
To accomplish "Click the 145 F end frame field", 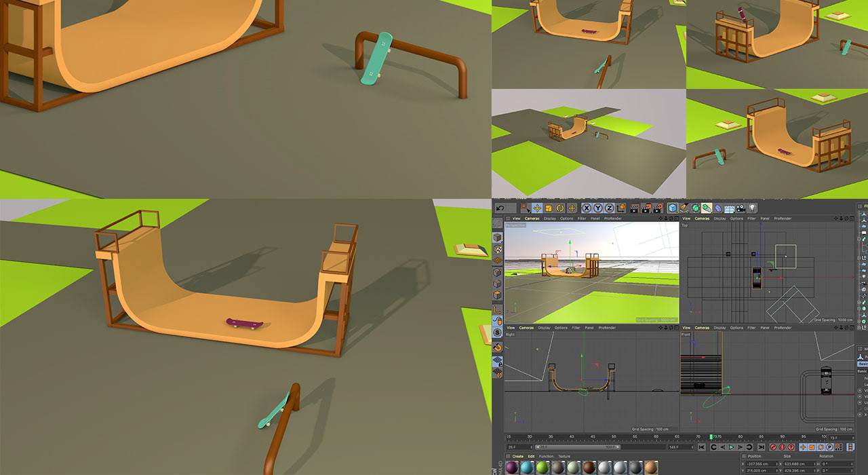I will click(681, 447).
